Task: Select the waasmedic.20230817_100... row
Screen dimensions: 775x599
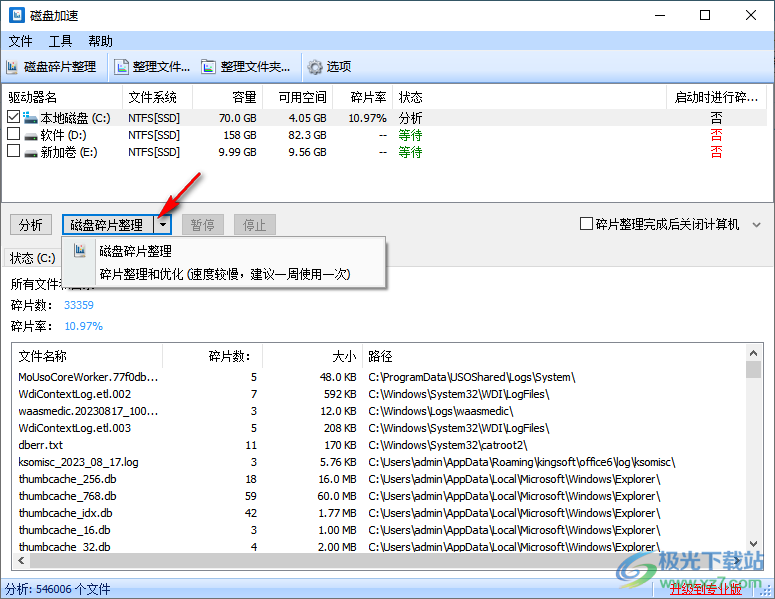Action: (379, 411)
